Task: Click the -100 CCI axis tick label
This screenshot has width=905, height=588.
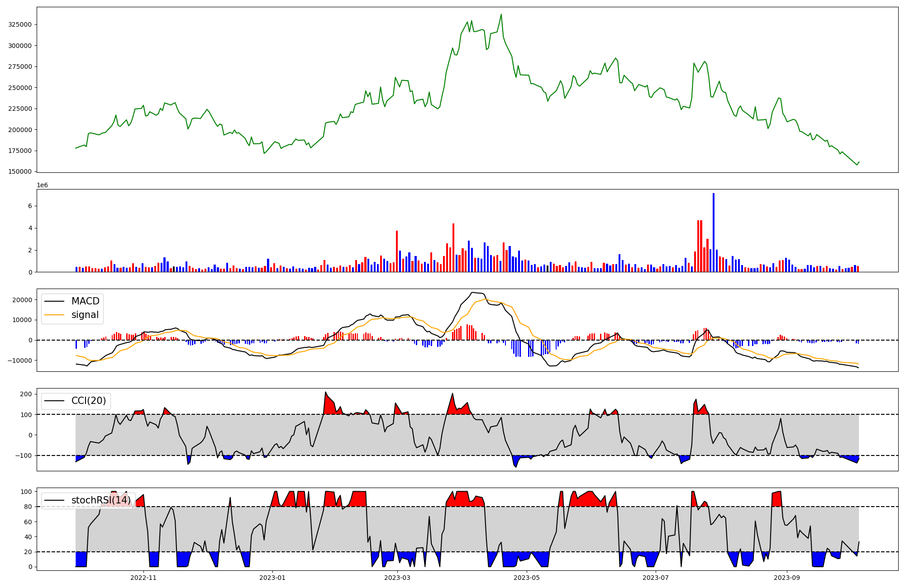Action: pyautogui.click(x=23, y=455)
